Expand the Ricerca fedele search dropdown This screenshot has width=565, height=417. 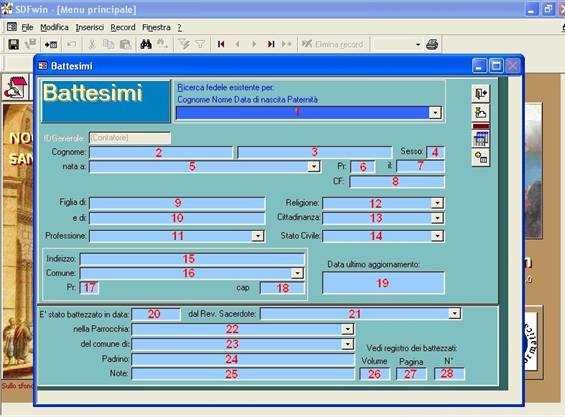coord(435,113)
